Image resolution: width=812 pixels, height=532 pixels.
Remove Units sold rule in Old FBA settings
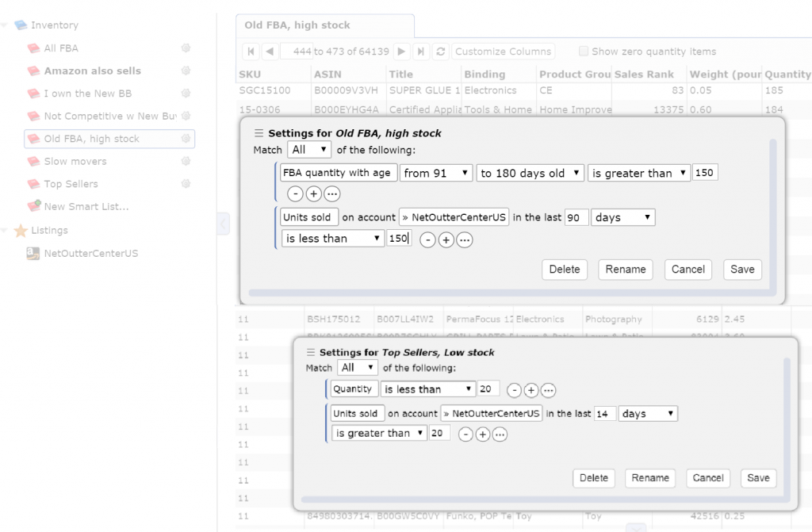click(x=427, y=240)
